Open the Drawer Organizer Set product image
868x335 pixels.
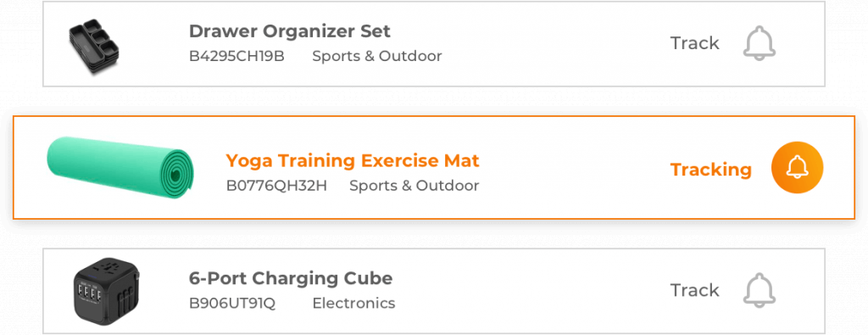pos(94,48)
